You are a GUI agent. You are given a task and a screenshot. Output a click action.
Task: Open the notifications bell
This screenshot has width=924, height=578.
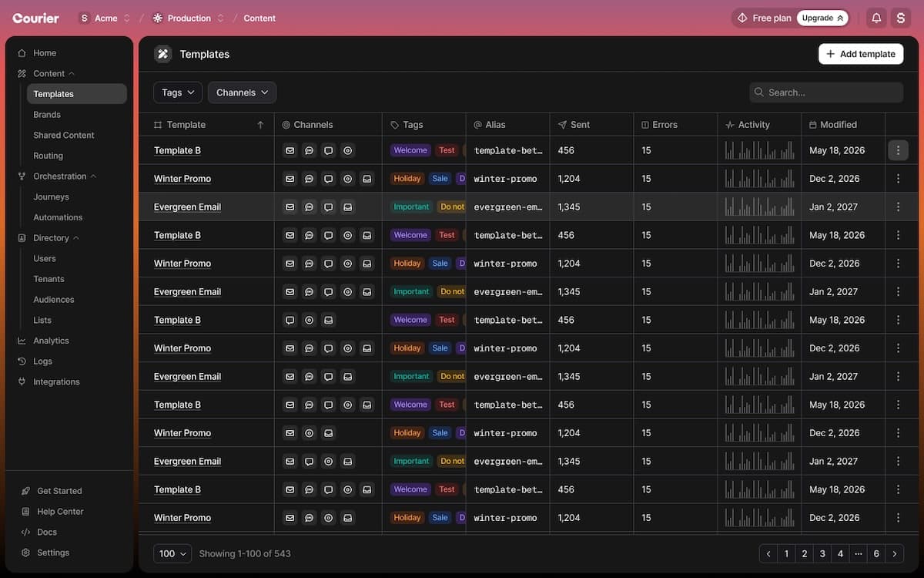876,18
